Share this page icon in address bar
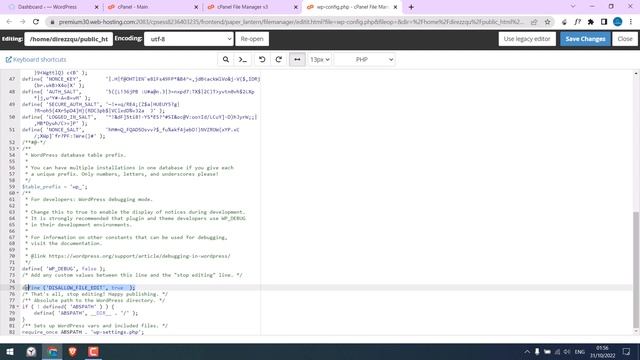 point(534,22)
